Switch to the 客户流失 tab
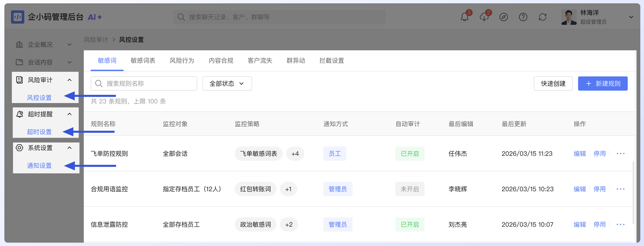The height and width of the screenshot is (246, 644). (x=260, y=60)
